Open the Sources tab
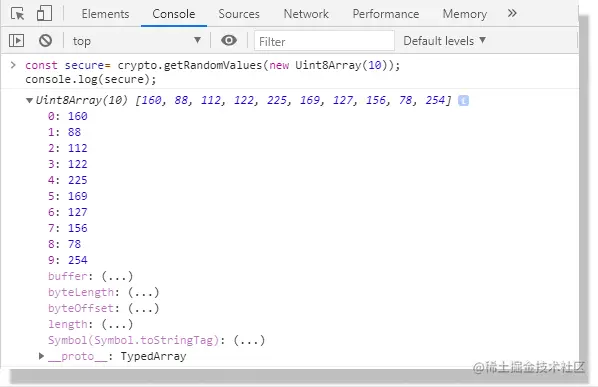This screenshot has height=387, width=598. pos(239,14)
